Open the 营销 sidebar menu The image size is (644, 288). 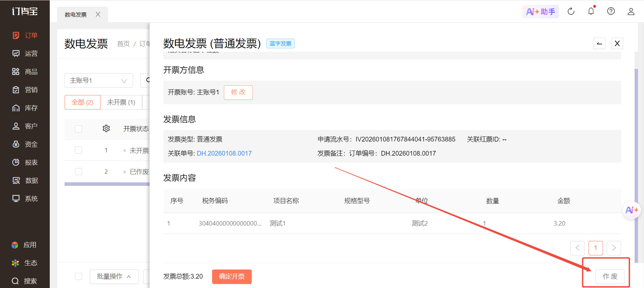click(x=25, y=90)
